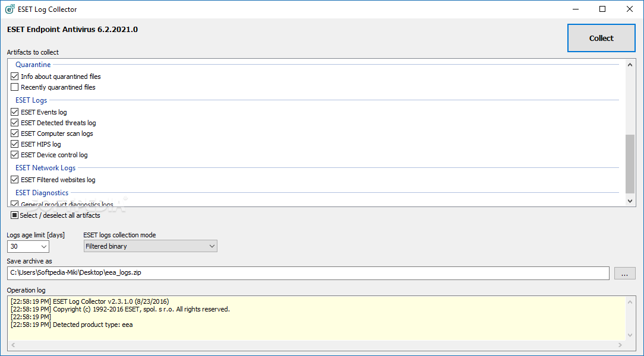Click ESET Endpoint Antivirus 6.2.2021.0 title
This screenshot has width=644, height=356.
72,30
